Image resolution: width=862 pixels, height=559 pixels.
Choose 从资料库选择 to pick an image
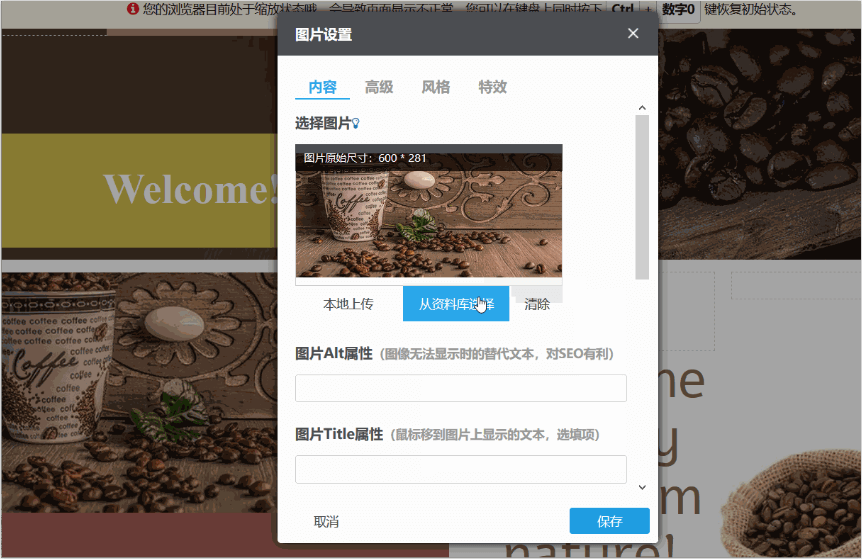(x=456, y=304)
